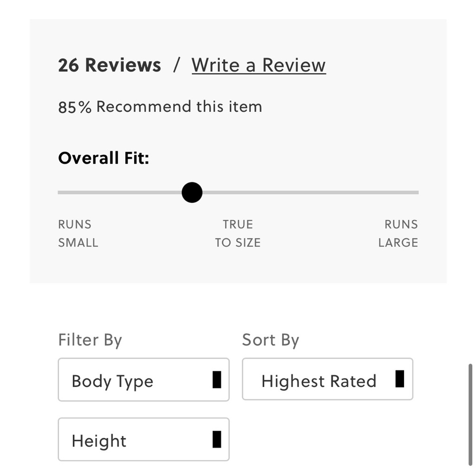Screen dimensions: 476x476
Task: Click the Sort By label
Action: [270, 340]
